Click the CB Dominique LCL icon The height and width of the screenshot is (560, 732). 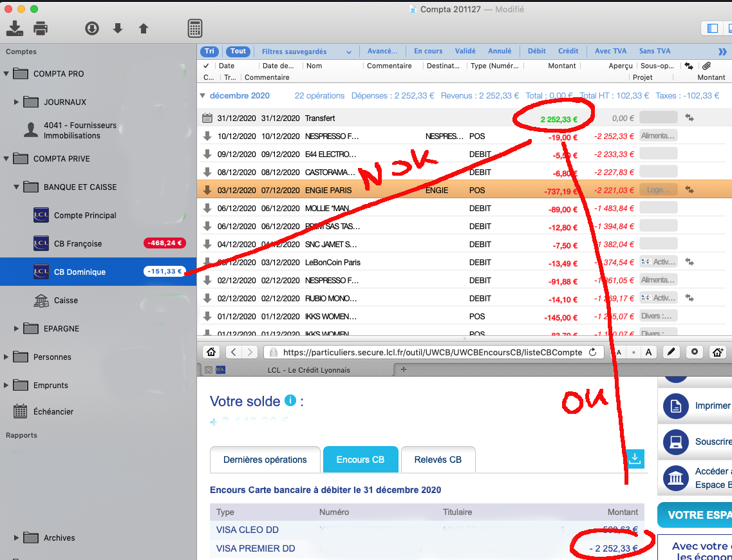41,272
